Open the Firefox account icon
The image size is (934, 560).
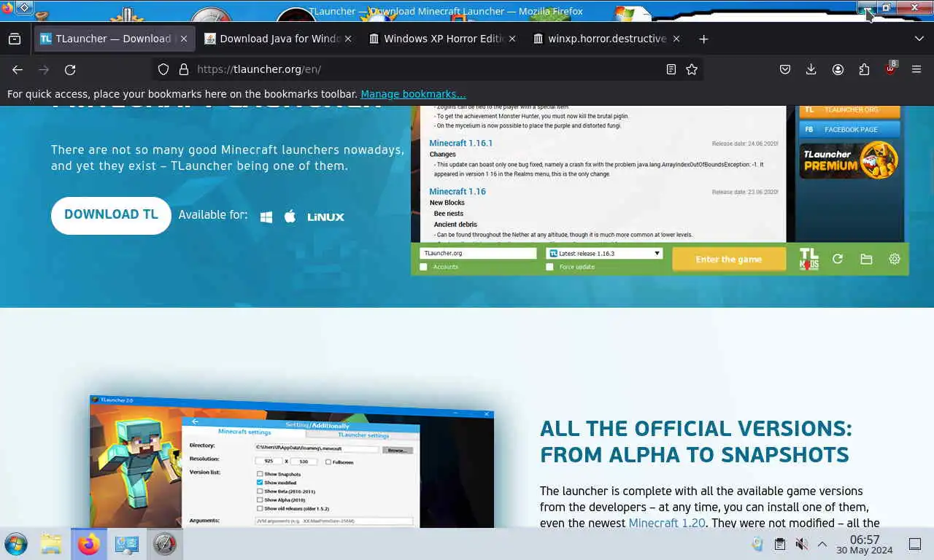[838, 69]
